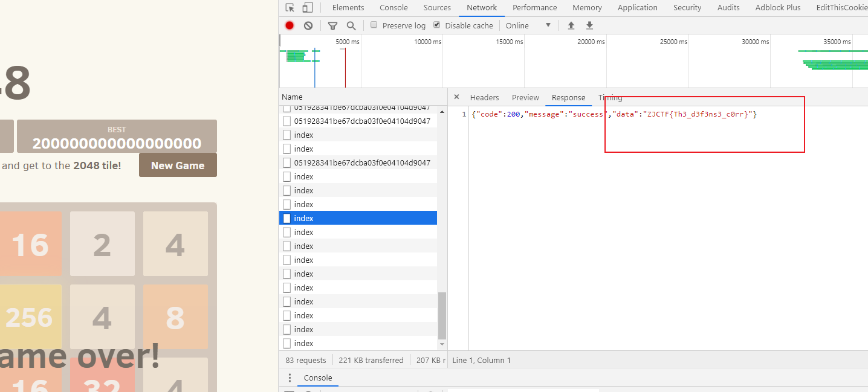Open the EditThisCookie panel tab

(841, 8)
